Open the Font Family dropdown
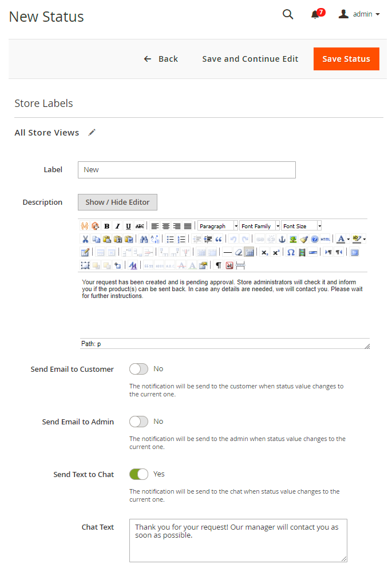The width and height of the screenshot is (392, 572). [x=259, y=226]
